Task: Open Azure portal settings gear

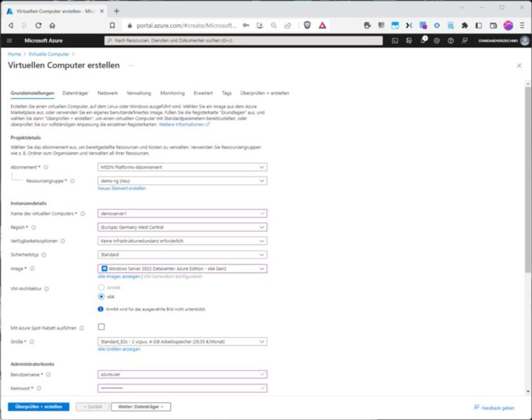Action: [436, 41]
